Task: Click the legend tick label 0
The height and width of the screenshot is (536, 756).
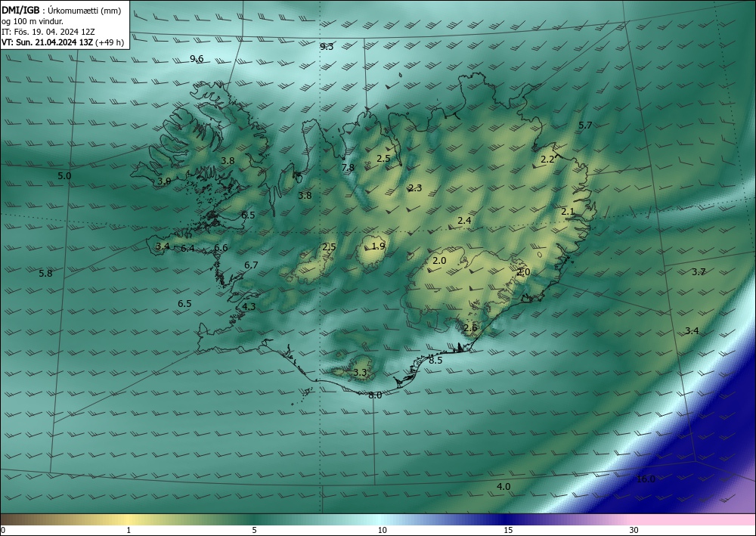Action: pos(3,530)
